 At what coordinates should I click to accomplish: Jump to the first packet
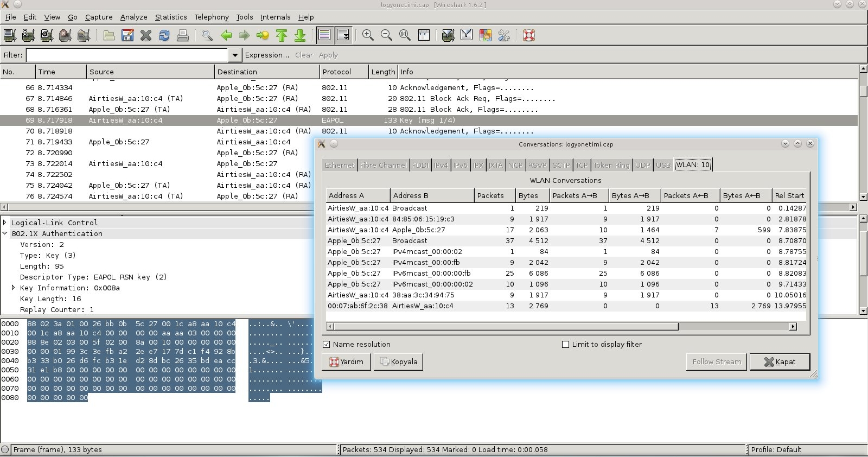(x=282, y=35)
